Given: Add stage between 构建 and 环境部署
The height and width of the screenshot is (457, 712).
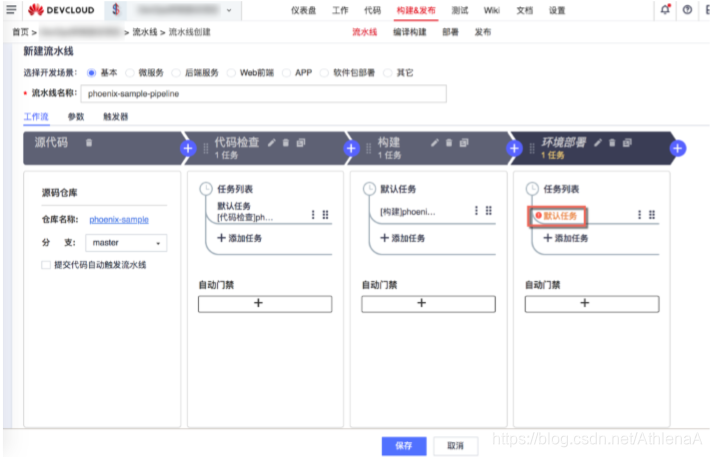Looking at the screenshot, I should click(x=514, y=148).
